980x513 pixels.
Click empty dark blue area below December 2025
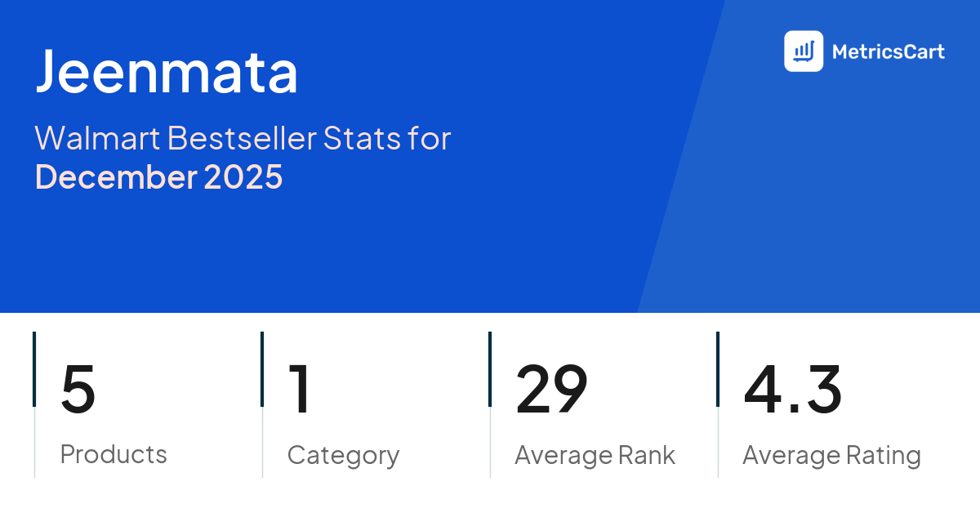[245, 253]
